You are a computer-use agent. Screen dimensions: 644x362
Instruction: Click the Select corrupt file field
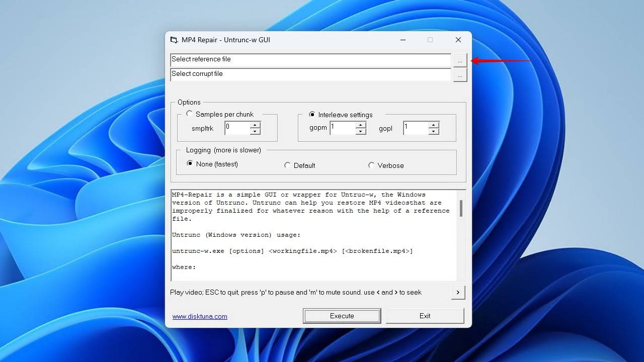[310, 74]
